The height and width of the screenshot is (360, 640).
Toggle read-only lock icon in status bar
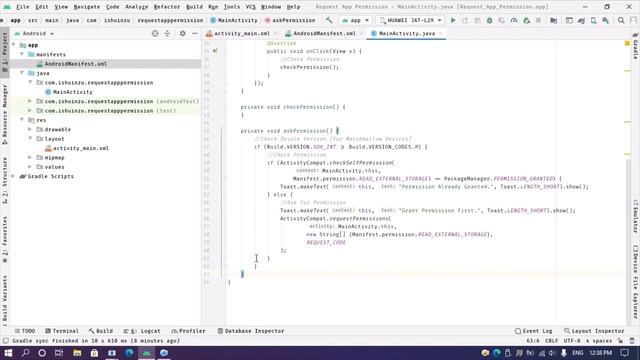[620, 341]
